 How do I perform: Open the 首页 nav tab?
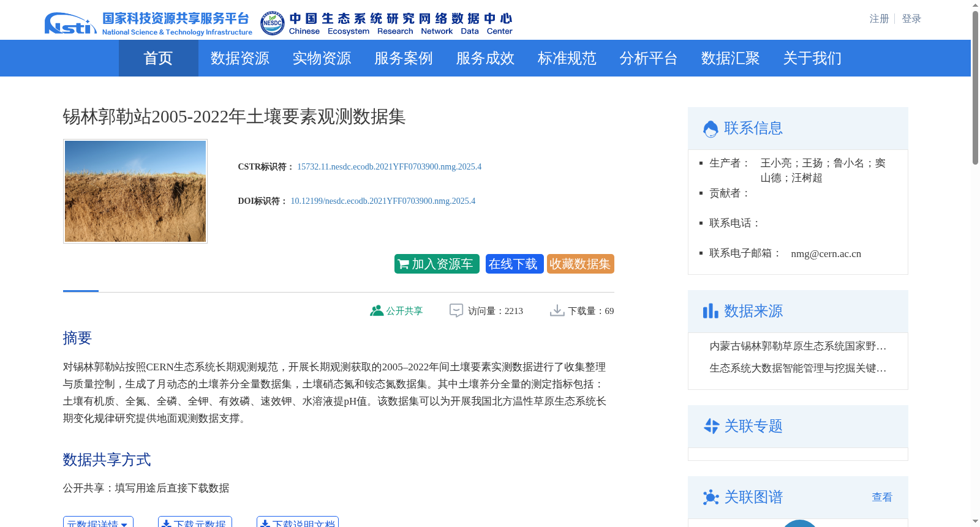point(158,58)
